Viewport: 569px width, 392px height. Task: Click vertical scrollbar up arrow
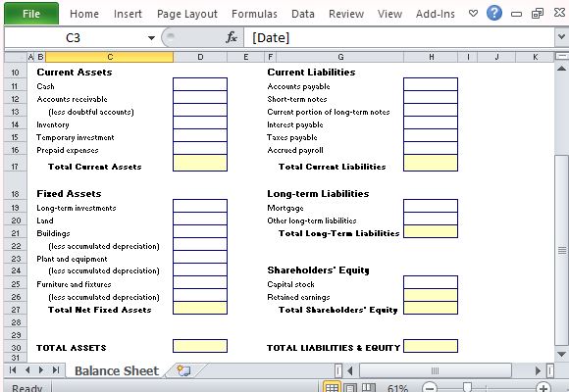pos(561,69)
